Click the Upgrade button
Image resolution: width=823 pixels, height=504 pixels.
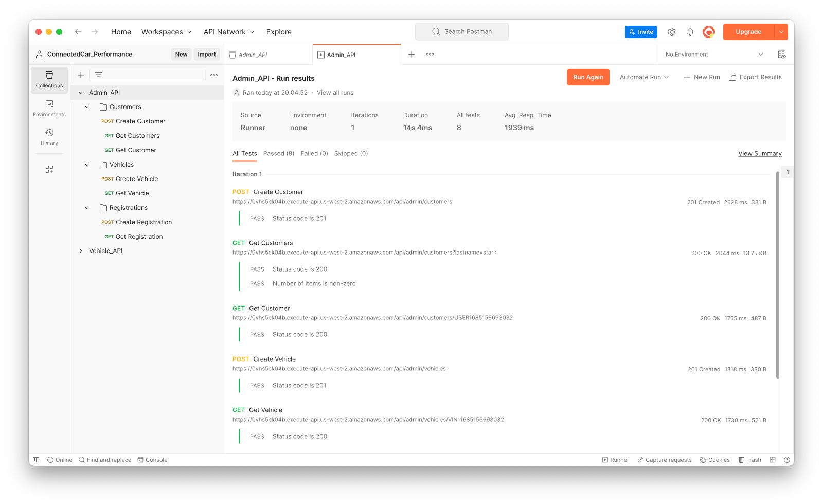748,32
